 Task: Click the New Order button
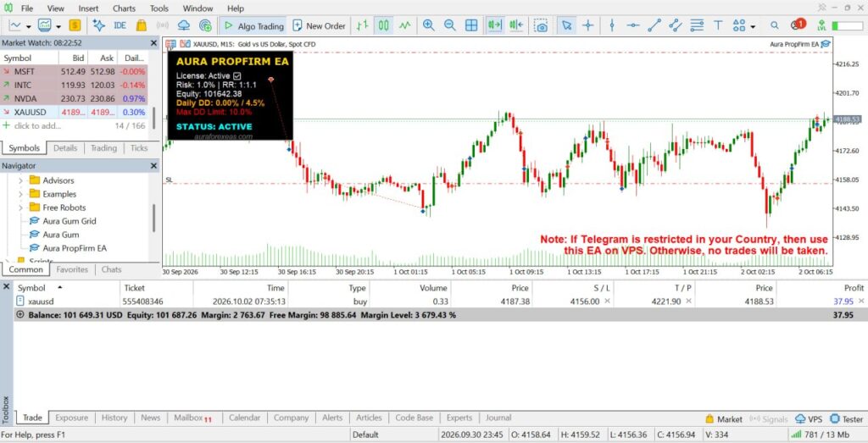[319, 25]
